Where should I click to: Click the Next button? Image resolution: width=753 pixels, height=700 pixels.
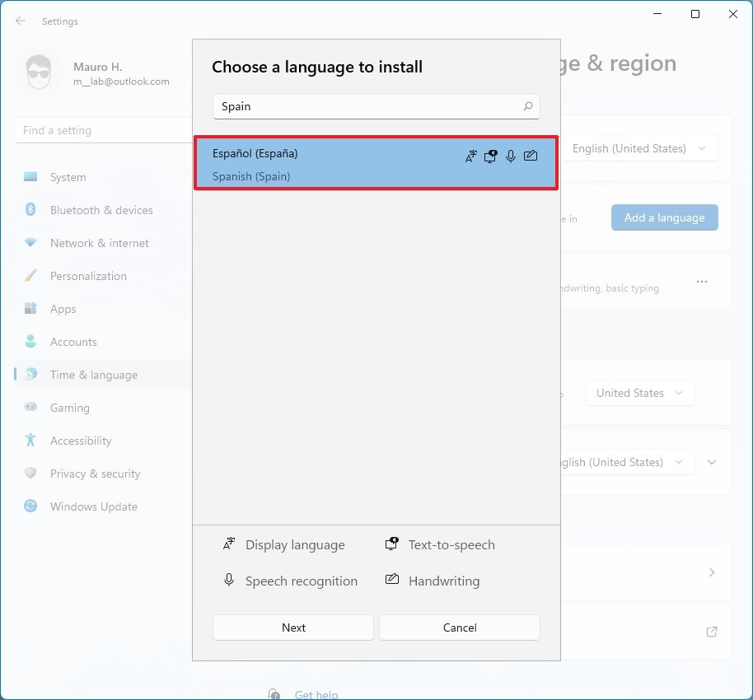[x=292, y=627]
